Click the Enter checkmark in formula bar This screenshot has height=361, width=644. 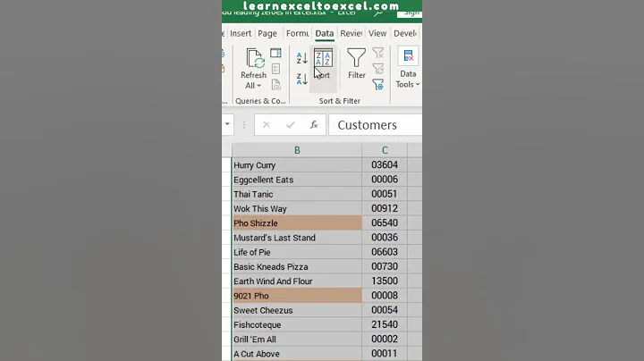[x=291, y=125]
